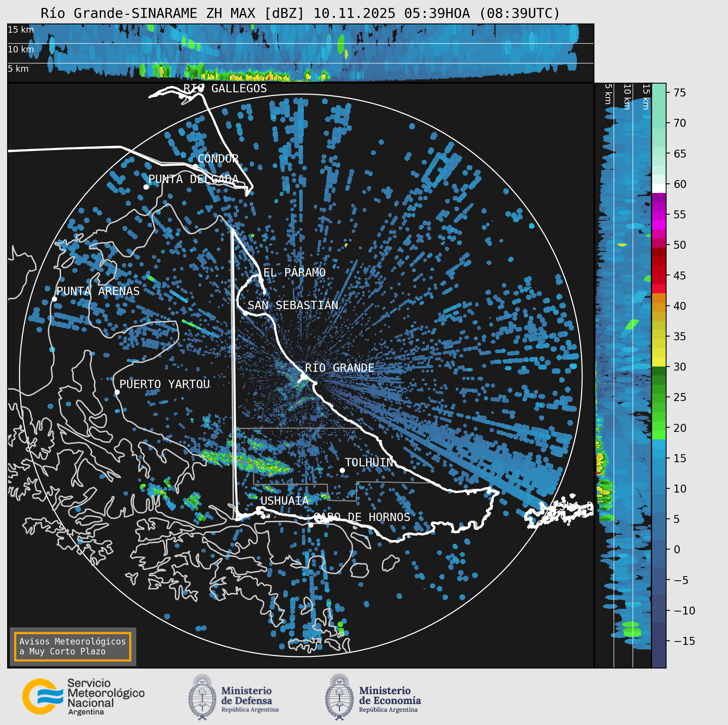Open Avisos Meteorológicos a Muy Corto Plazo
Screen dimensions: 728x725
(x=73, y=646)
